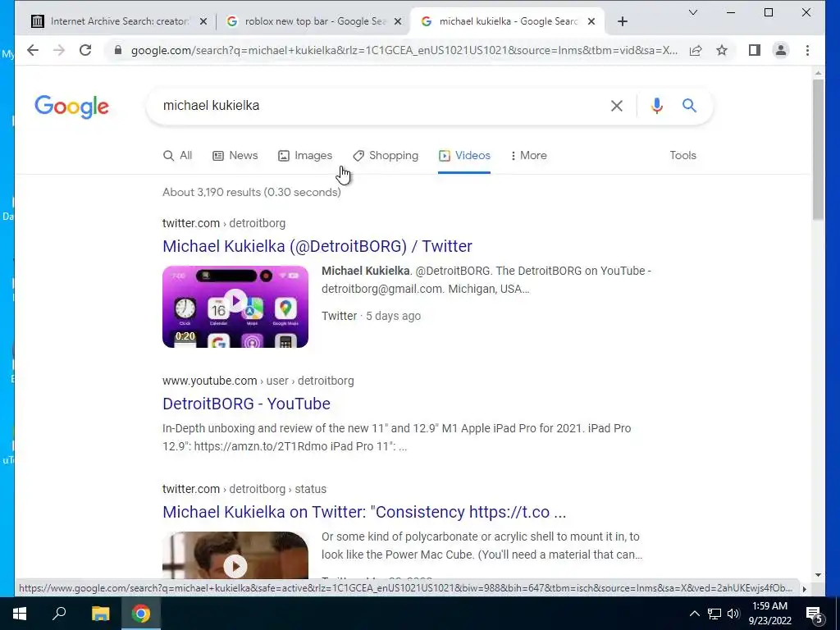The width and height of the screenshot is (840, 630).
Task: Play the 0:20 Twitter video thumbnail
Action: click(235, 307)
